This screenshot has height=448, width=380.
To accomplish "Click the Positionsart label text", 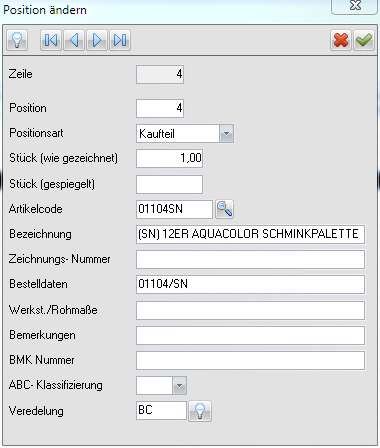I will tap(36, 133).
